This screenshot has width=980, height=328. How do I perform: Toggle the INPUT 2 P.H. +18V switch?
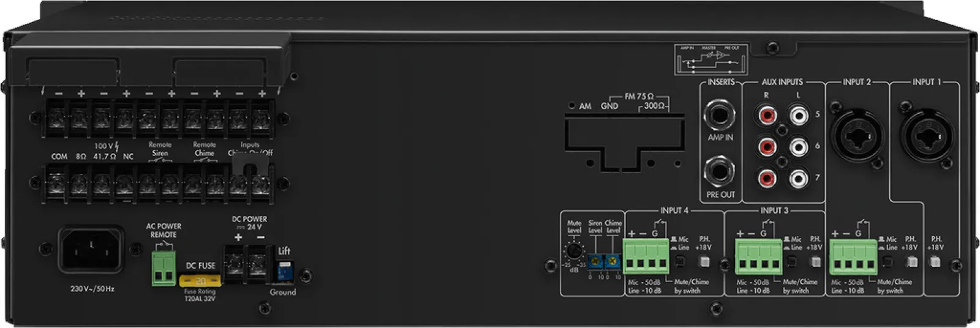point(911,262)
